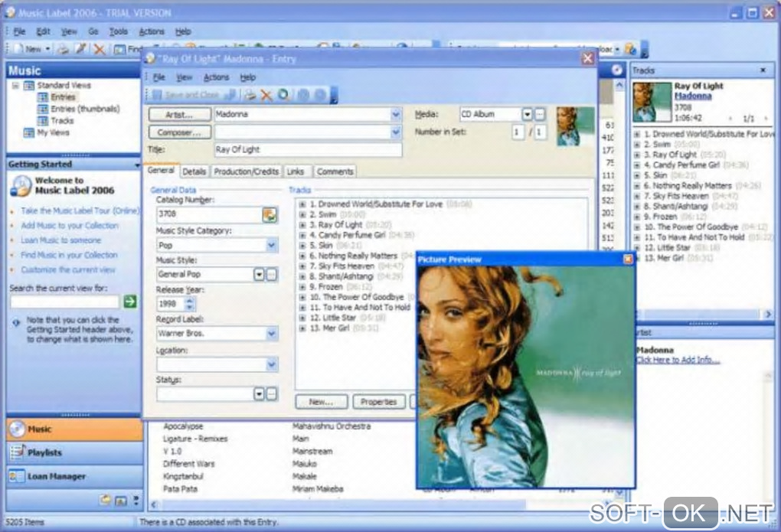Open Music Style dropdown showing General Pop

[x=259, y=275]
